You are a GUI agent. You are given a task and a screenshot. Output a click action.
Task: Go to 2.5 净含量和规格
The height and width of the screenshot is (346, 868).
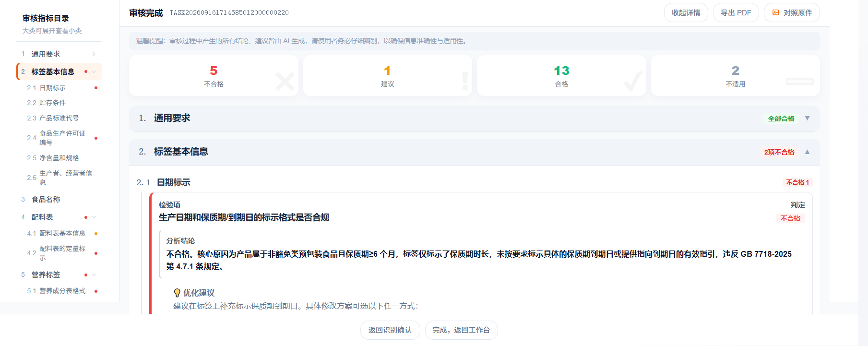pyautogui.click(x=62, y=158)
